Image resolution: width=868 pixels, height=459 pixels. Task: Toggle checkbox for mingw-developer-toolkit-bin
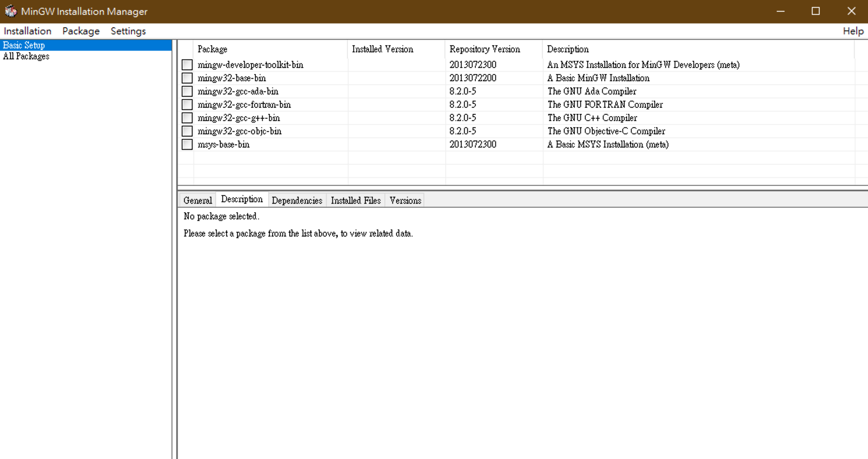[x=187, y=65]
